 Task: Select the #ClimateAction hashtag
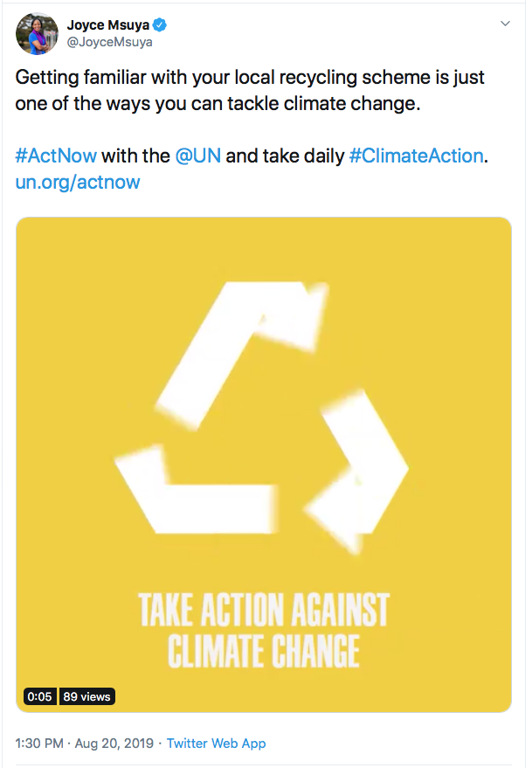click(x=418, y=156)
